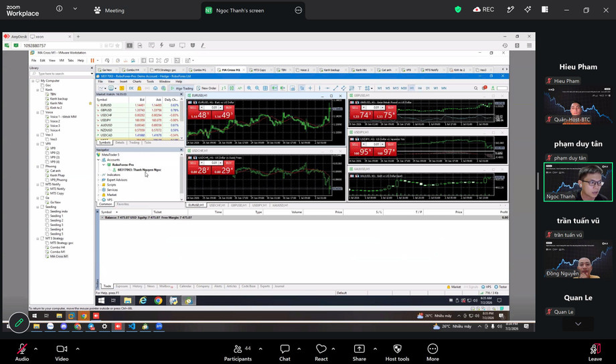Toggle Algo Trading in MetaTrader
Screen dimensions: 616x364
[x=181, y=88]
